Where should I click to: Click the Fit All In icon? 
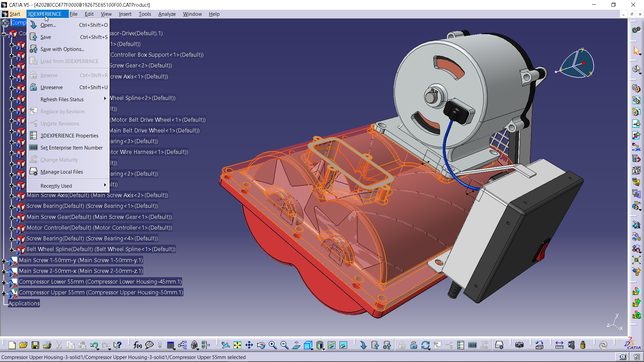237,345
